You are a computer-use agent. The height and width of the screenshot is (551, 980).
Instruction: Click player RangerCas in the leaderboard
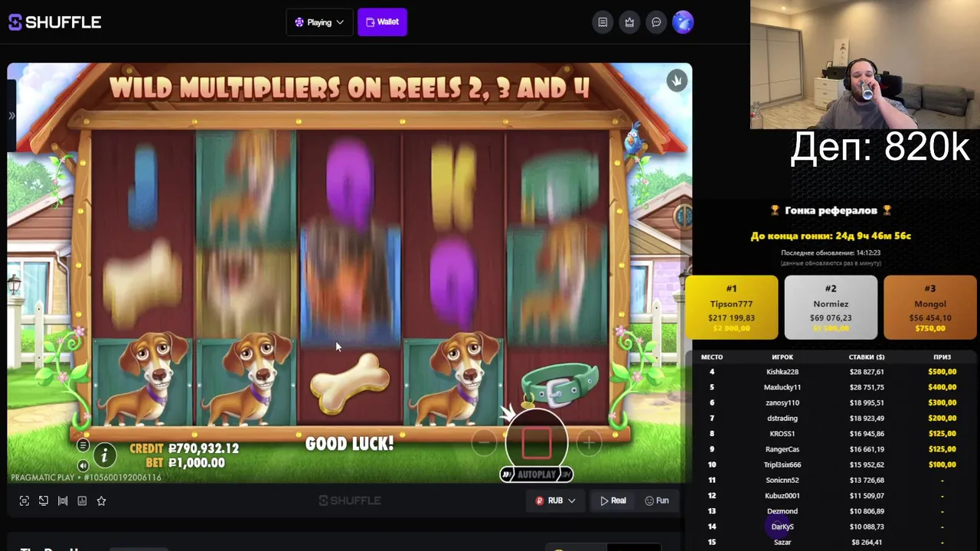pos(782,449)
